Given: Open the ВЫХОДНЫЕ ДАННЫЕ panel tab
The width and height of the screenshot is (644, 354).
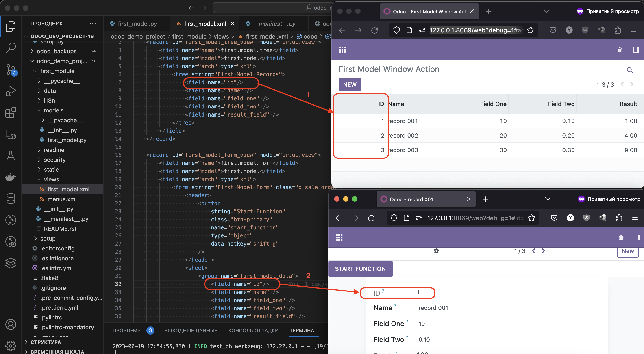Looking at the screenshot, I should click(191, 330).
